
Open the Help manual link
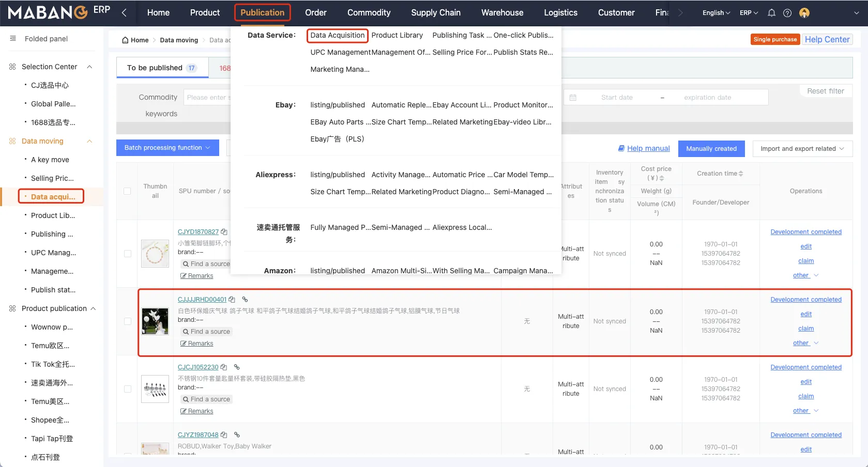pyautogui.click(x=648, y=148)
